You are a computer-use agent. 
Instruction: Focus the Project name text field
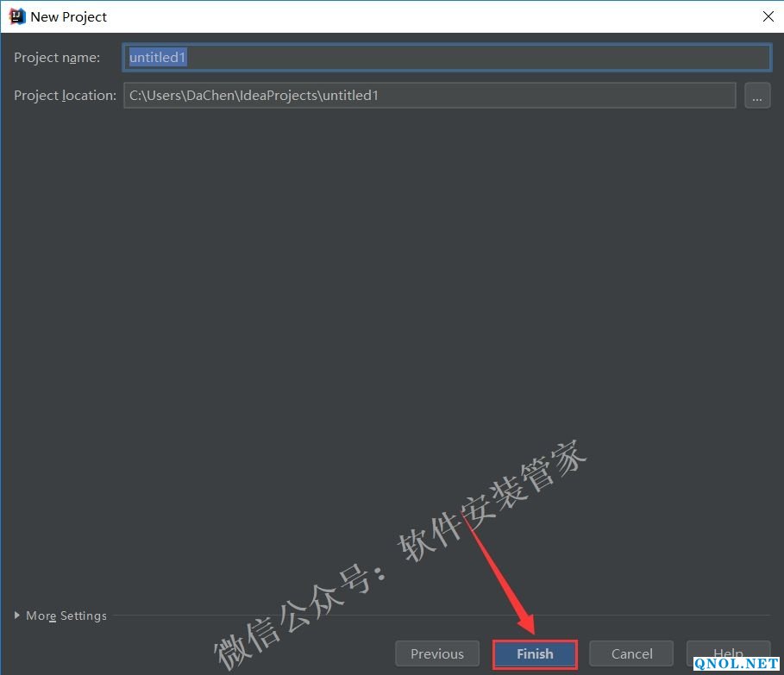pyautogui.click(x=447, y=58)
